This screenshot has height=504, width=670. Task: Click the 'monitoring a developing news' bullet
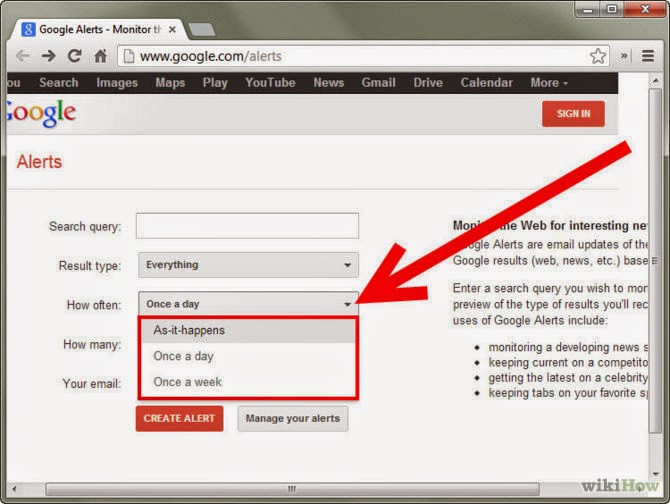pos(568,347)
